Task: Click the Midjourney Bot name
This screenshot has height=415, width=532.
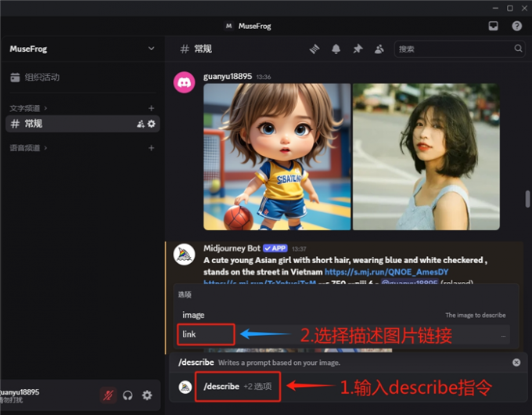Action: coord(232,248)
